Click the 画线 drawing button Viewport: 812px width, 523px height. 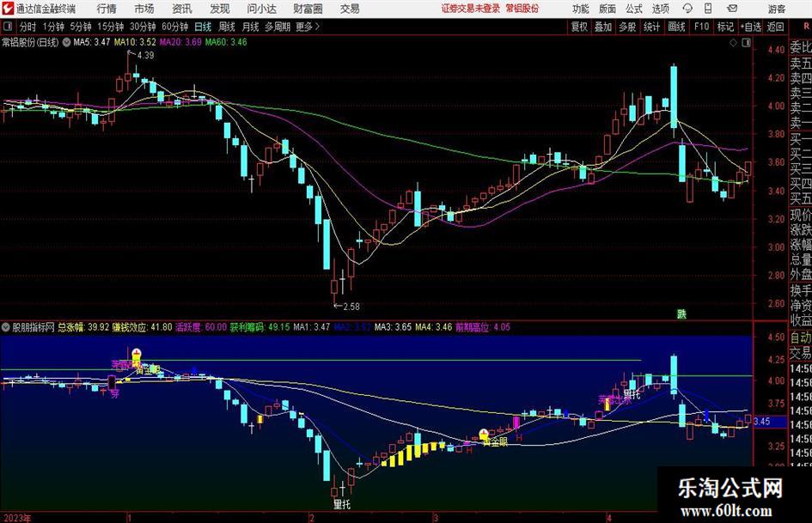tap(676, 27)
